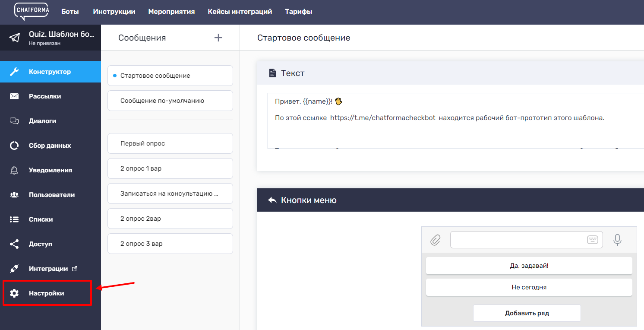Click inside the message text editor
The image size is (644, 330).
(453, 130)
